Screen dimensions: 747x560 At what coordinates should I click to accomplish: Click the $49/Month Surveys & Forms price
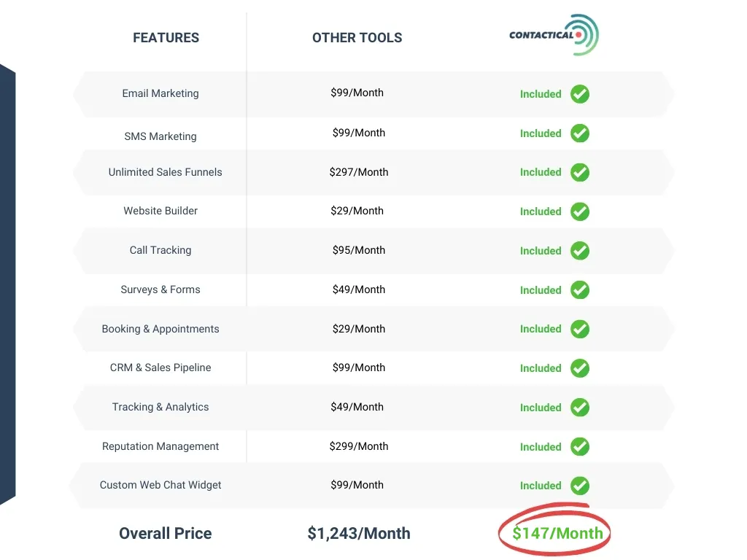(x=359, y=289)
